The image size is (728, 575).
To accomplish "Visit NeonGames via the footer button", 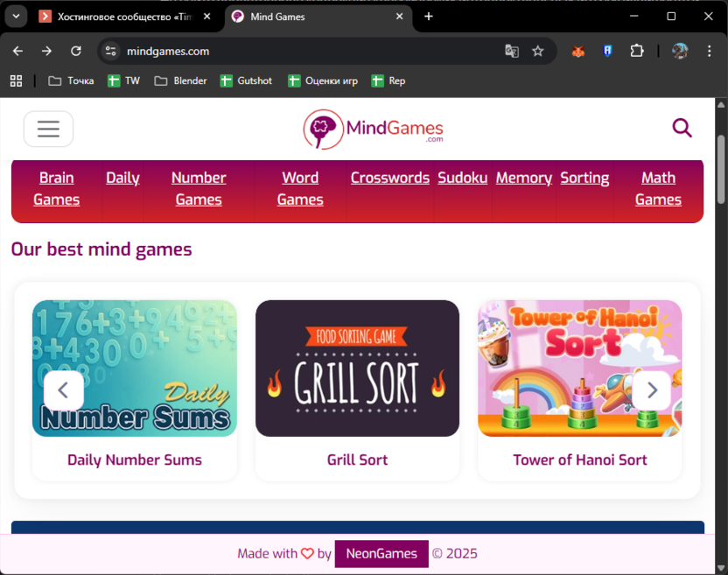I will [x=381, y=554].
